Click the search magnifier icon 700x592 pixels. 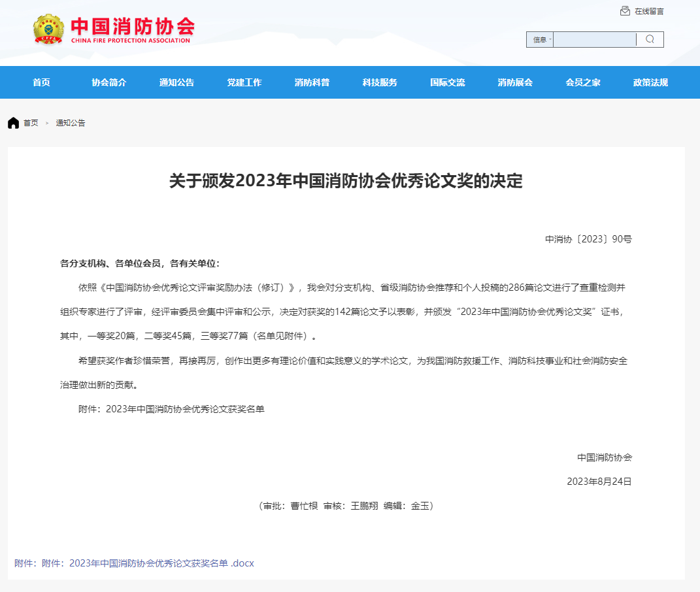click(x=650, y=39)
